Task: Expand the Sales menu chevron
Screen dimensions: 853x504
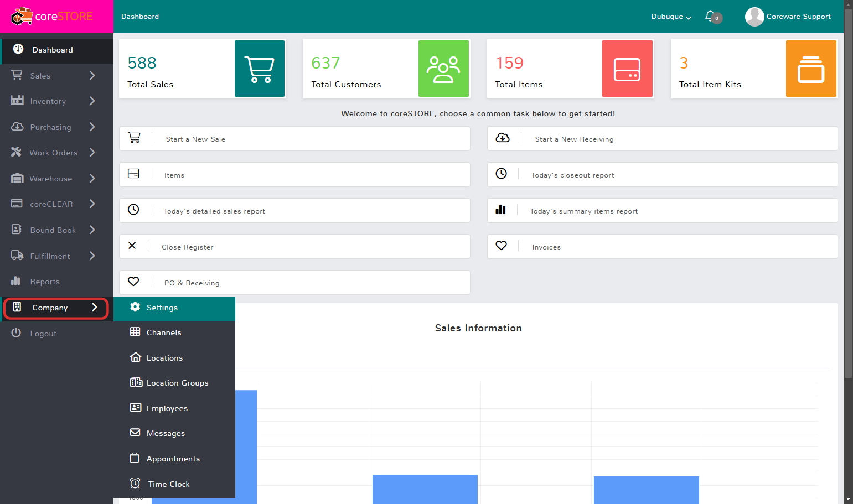Action: [92, 75]
